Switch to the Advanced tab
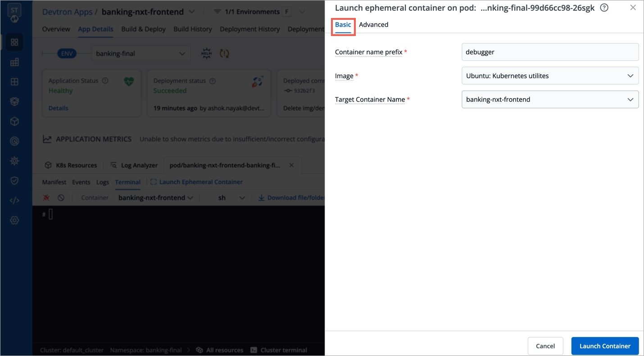Image resolution: width=644 pixels, height=356 pixels. coord(373,25)
